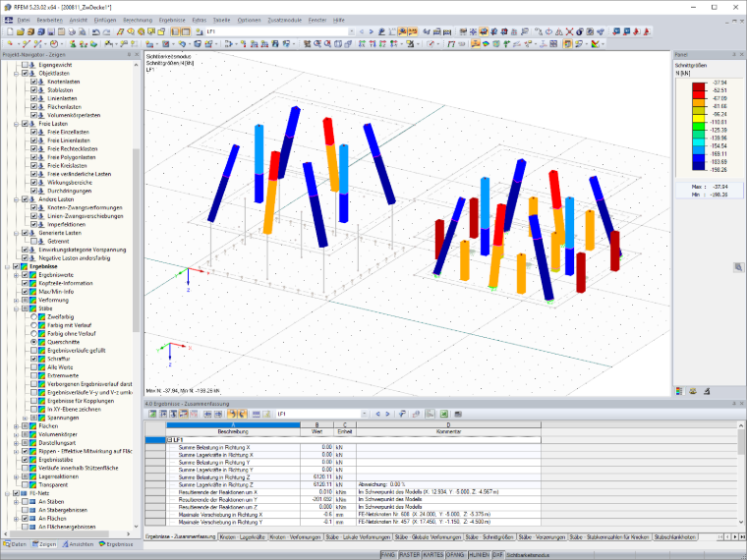Click the dark red -37.94 legend color
This screenshot has width=747, height=560.
pos(699,86)
